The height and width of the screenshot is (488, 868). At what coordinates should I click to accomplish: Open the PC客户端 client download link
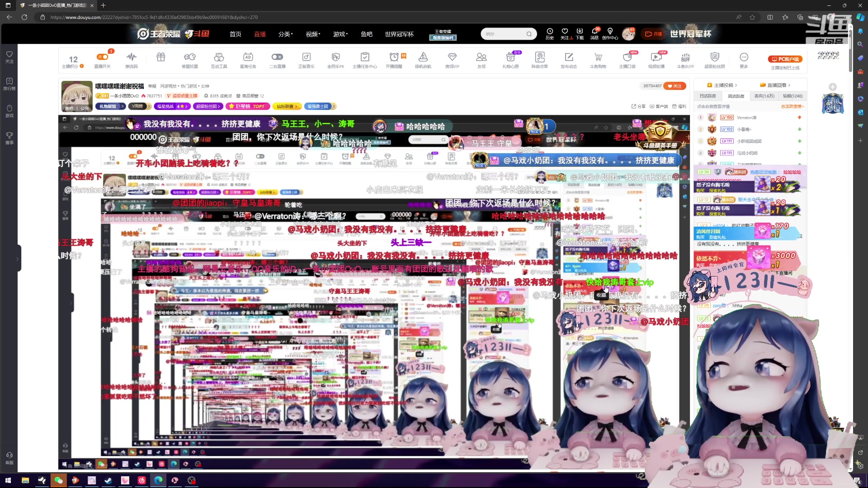pyautogui.click(x=784, y=59)
